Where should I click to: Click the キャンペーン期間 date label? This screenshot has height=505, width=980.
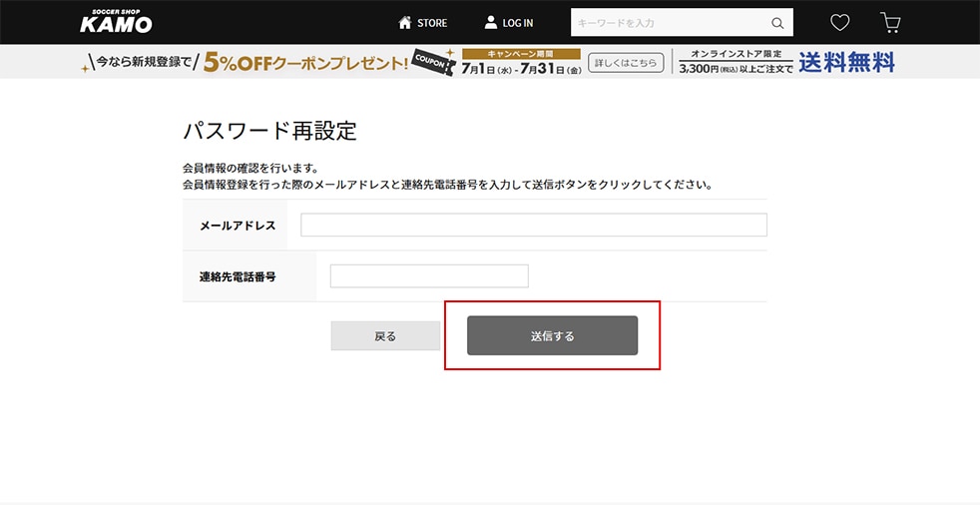521,52
